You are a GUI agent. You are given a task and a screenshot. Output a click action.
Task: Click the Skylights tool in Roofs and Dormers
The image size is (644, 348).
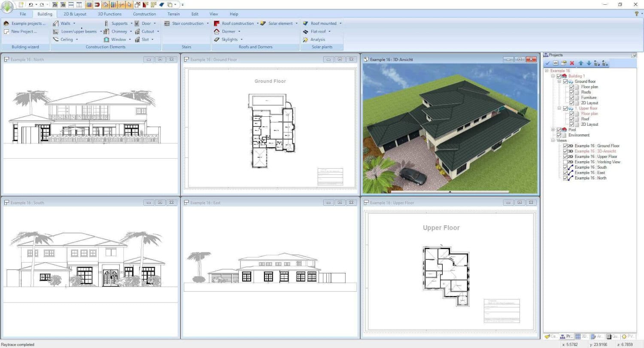click(229, 39)
